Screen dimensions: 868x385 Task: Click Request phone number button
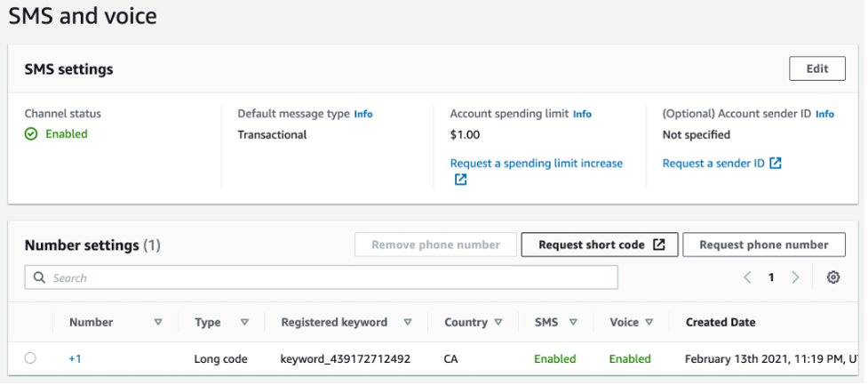click(x=763, y=245)
